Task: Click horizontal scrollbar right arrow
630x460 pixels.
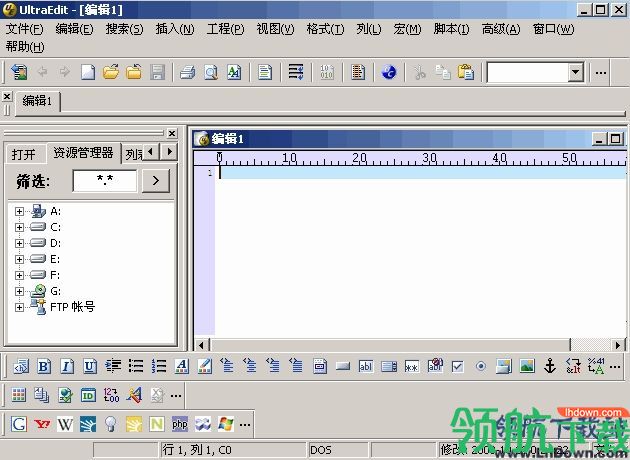Action: point(619,345)
